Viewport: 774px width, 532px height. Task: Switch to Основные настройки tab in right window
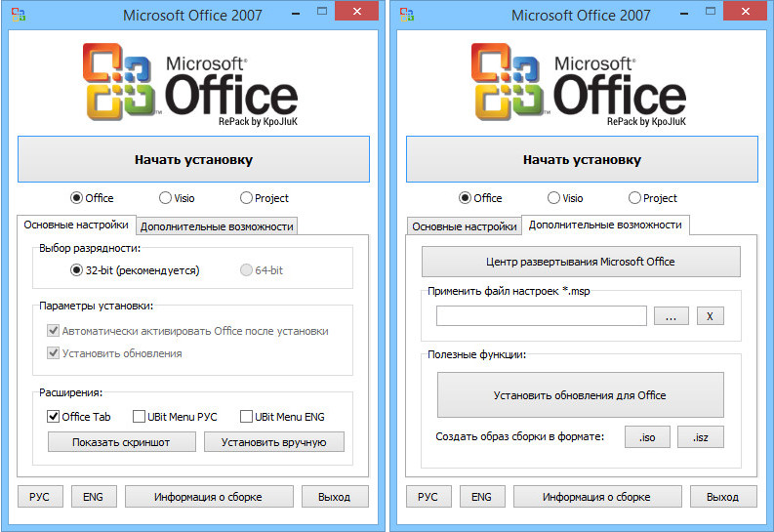[x=464, y=226]
